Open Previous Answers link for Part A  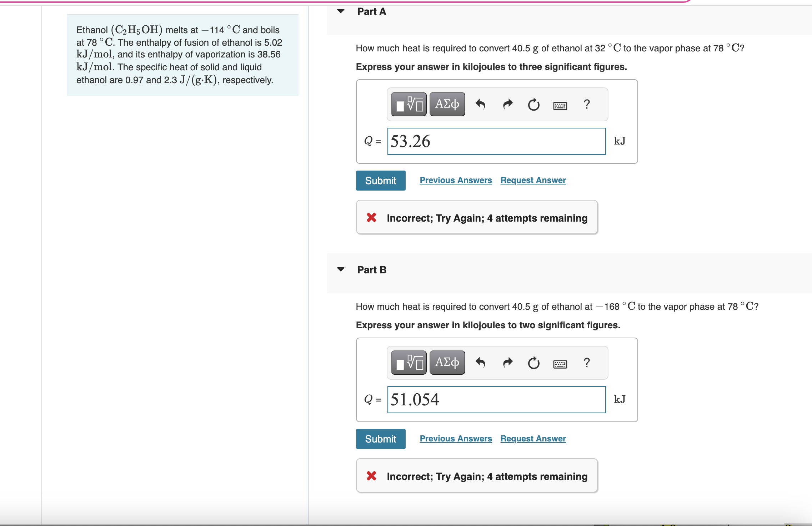(x=456, y=180)
